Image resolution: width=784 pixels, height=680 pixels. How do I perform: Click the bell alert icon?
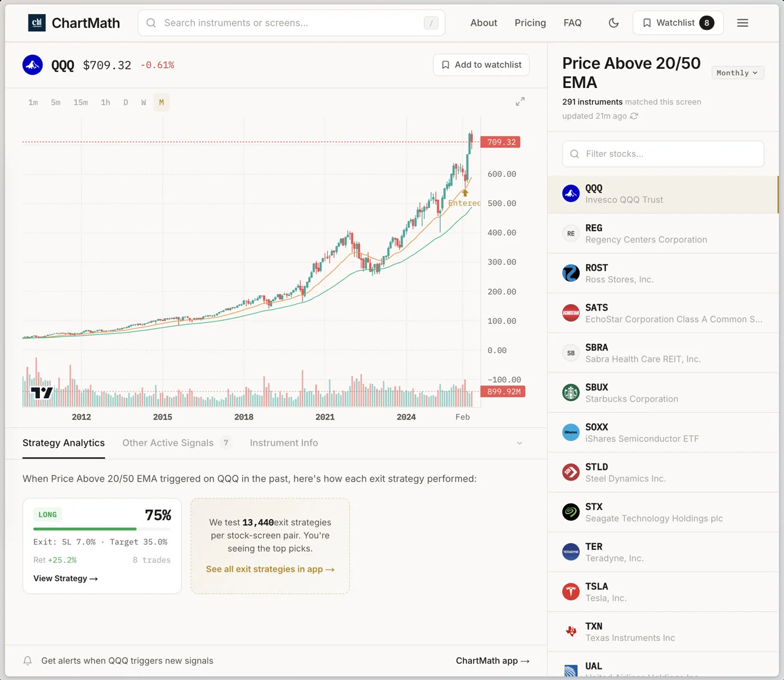tap(27, 661)
